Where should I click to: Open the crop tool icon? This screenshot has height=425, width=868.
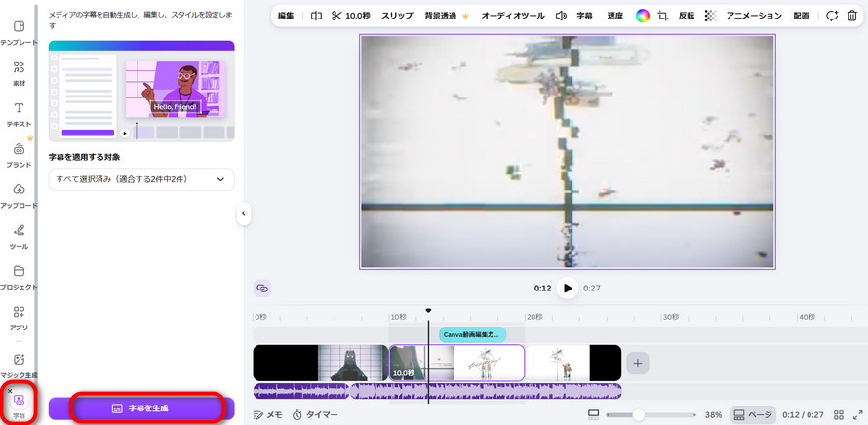pyautogui.click(x=662, y=16)
